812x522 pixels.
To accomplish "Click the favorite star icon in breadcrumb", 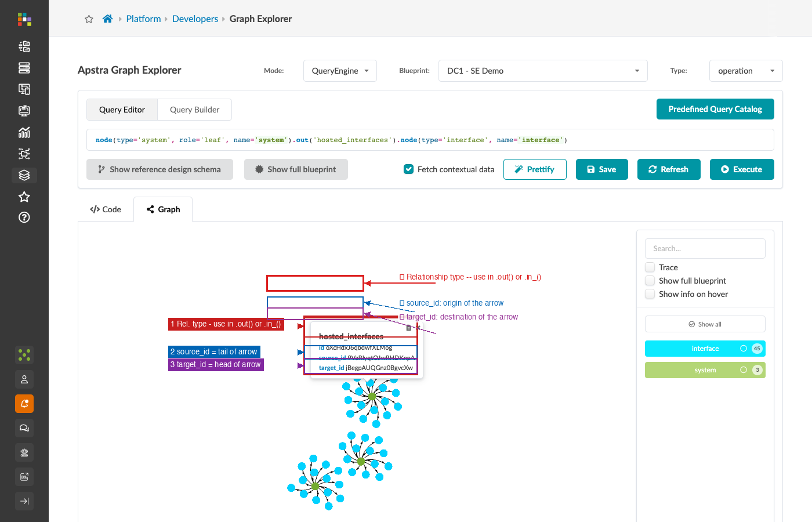I will (89, 19).
